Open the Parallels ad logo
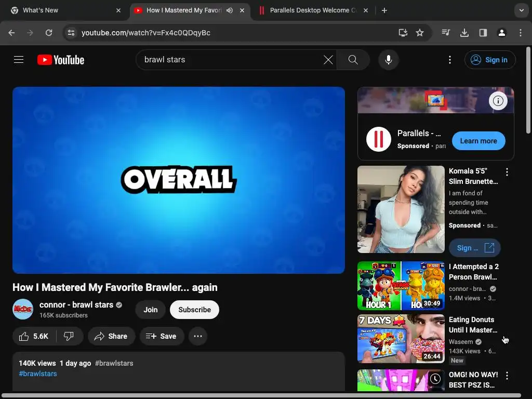Viewport: 532px width, 399px height. [x=379, y=139]
